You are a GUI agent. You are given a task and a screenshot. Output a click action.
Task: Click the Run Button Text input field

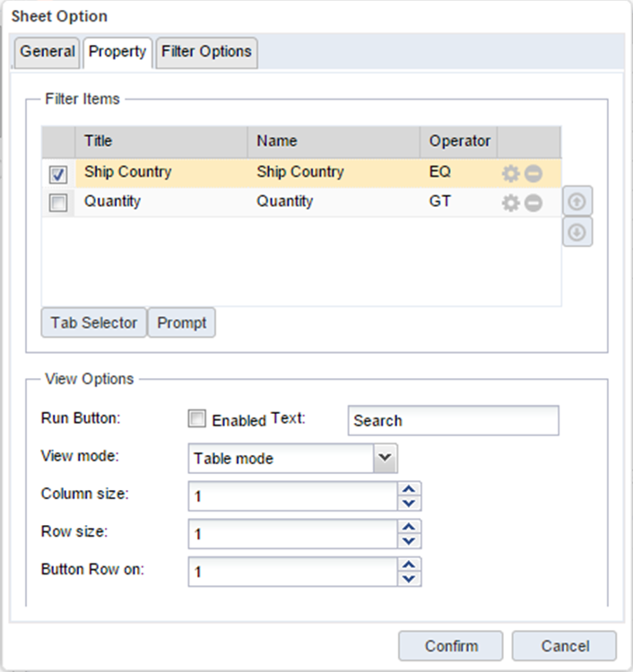[x=453, y=420]
